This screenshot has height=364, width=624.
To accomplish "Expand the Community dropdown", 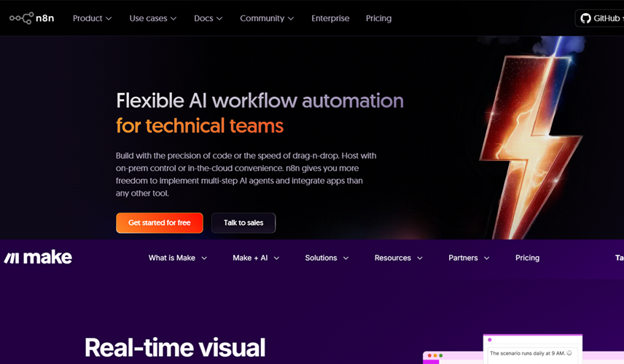I will click(x=267, y=18).
